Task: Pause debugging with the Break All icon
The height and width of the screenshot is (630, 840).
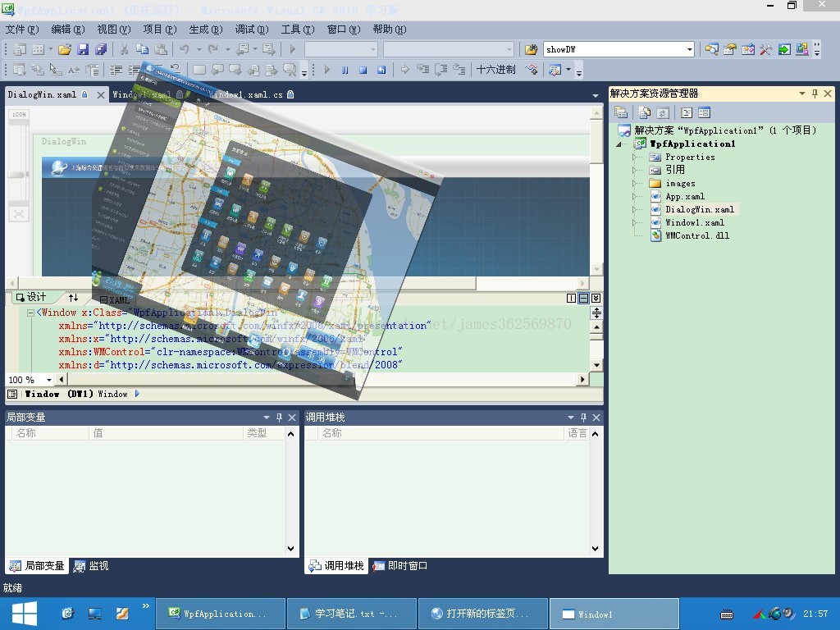Action: click(345, 71)
